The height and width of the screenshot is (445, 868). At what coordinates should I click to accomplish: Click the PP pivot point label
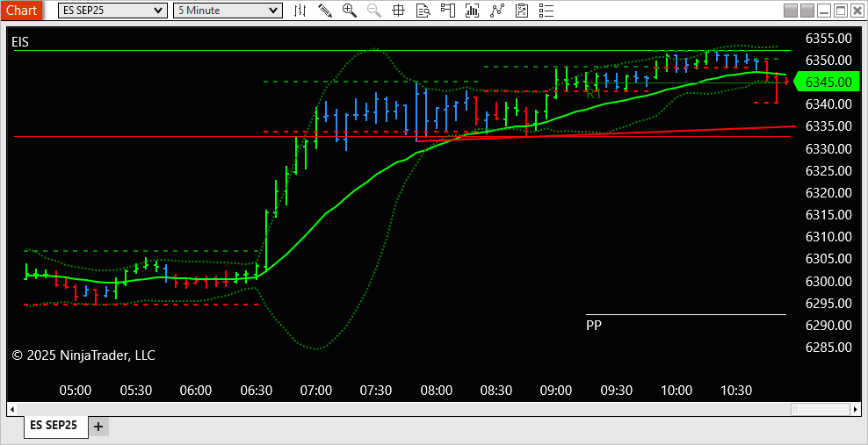pos(593,325)
